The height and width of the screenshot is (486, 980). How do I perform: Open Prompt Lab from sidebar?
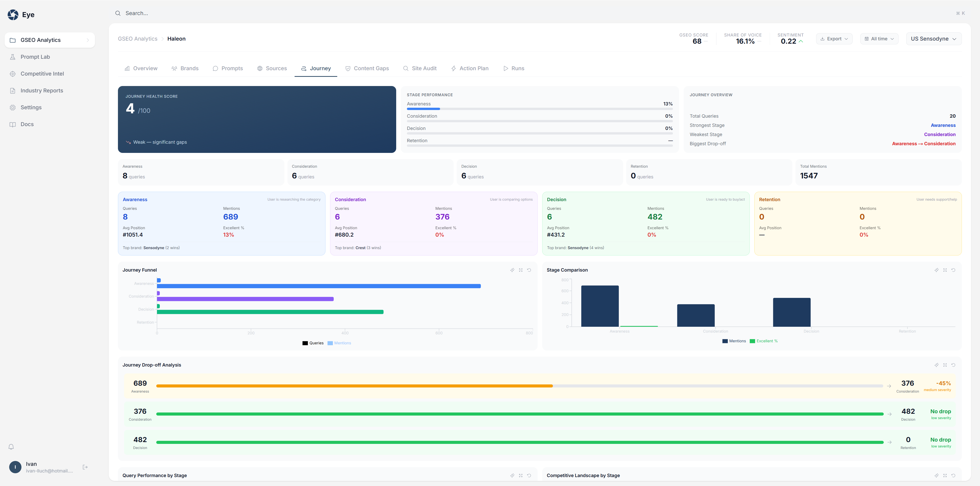click(35, 57)
